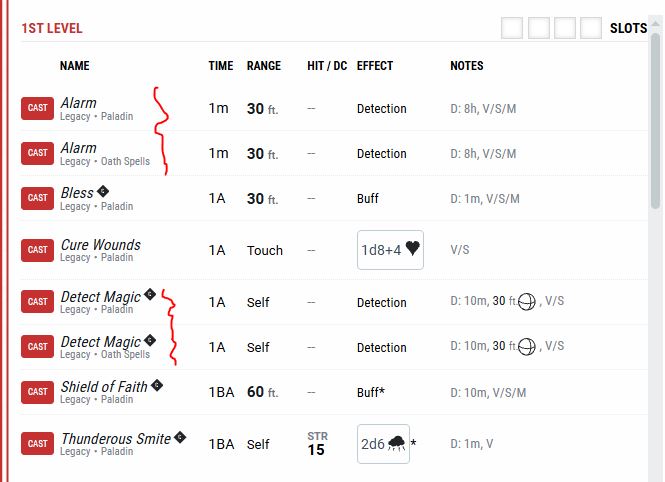
Task: Click the concentration diamond next to Shield of Faith
Action: [157, 385]
